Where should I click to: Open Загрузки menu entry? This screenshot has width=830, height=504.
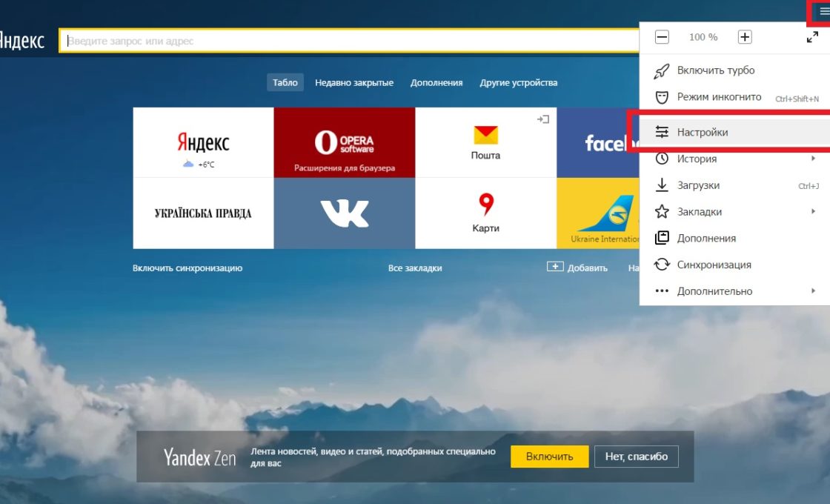click(x=734, y=185)
